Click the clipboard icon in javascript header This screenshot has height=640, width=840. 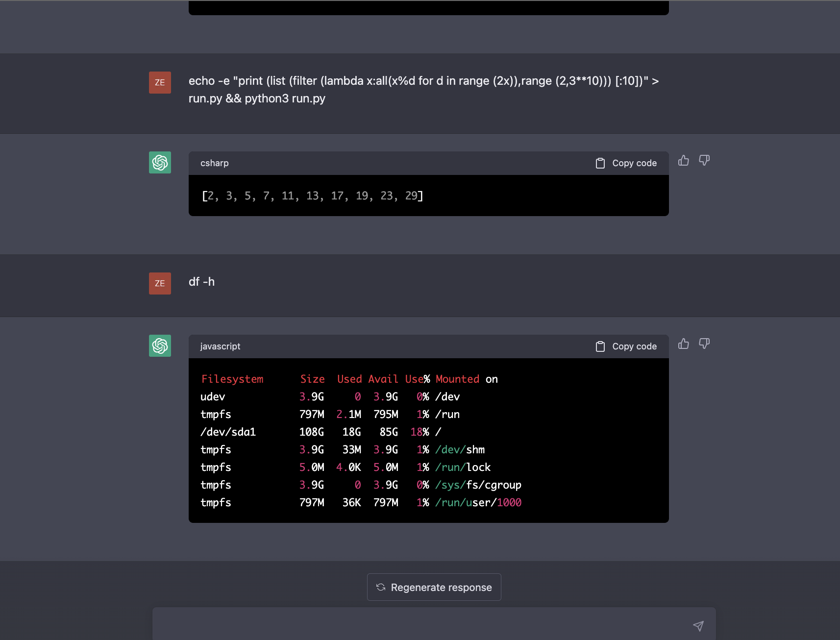pyautogui.click(x=600, y=346)
